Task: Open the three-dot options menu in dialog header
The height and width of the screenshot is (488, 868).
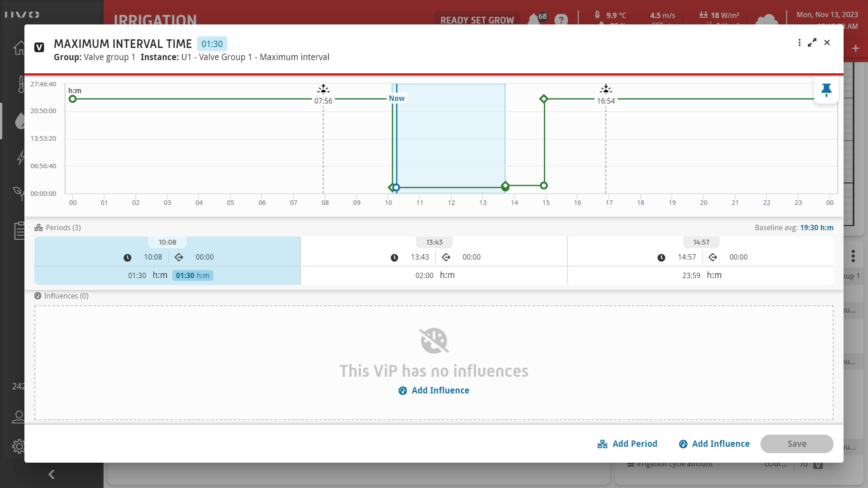Action: (799, 43)
